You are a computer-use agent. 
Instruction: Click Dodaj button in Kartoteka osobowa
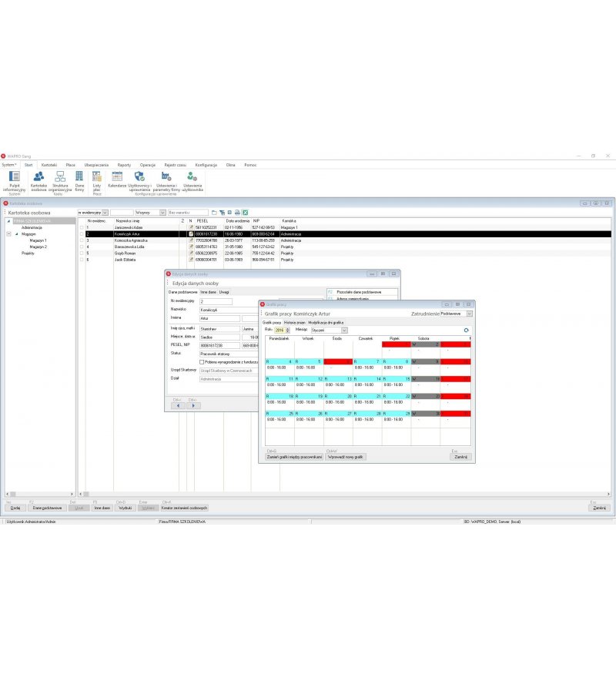tap(15, 508)
